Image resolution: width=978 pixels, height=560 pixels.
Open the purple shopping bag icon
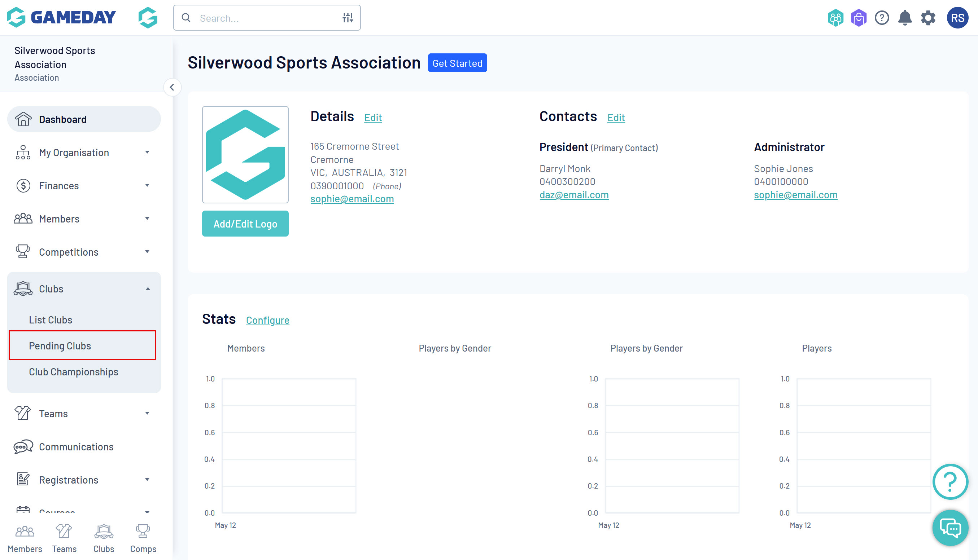click(858, 18)
